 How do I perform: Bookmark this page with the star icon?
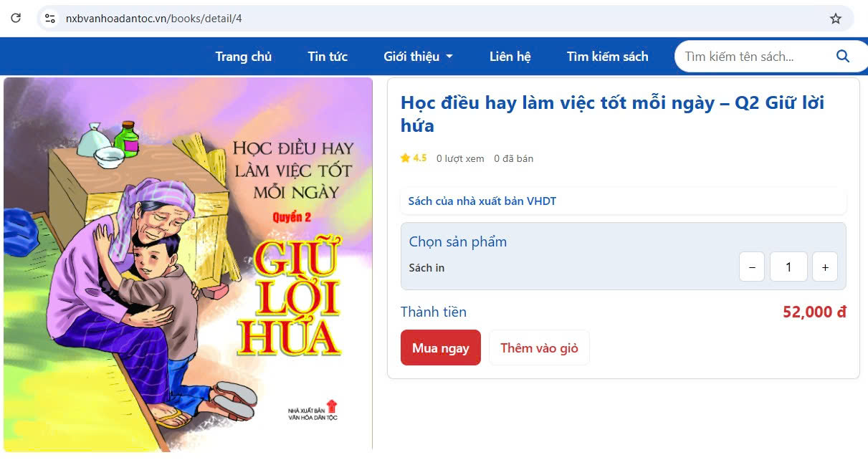836,19
